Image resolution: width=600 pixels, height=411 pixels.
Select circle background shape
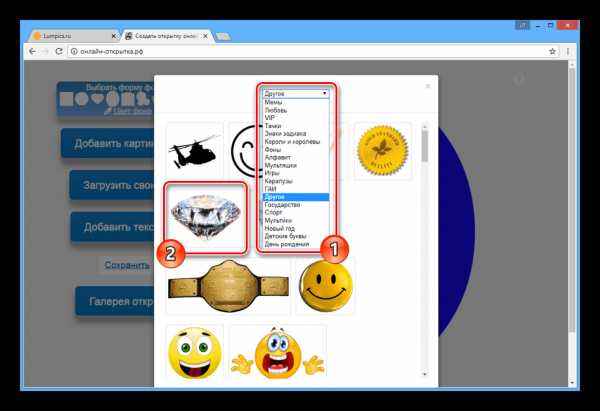[82, 99]
